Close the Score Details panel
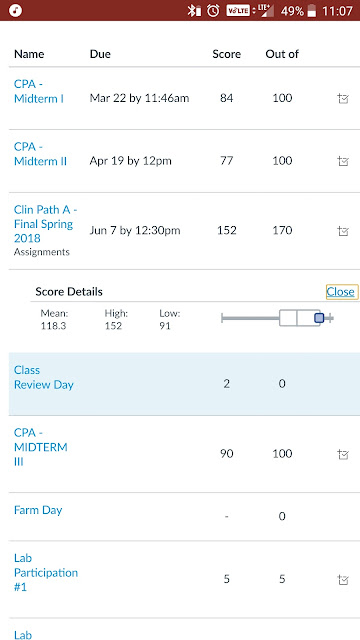 [x=340, y=292]
